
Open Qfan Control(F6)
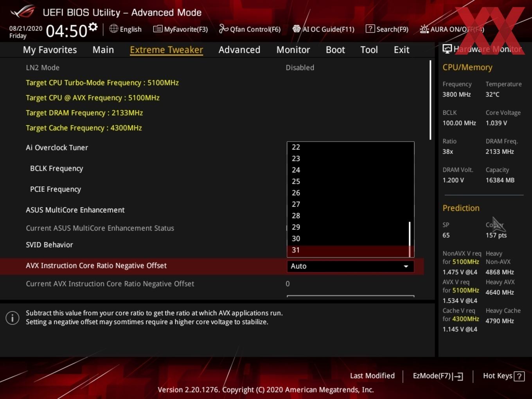click(x=250, y=29)
